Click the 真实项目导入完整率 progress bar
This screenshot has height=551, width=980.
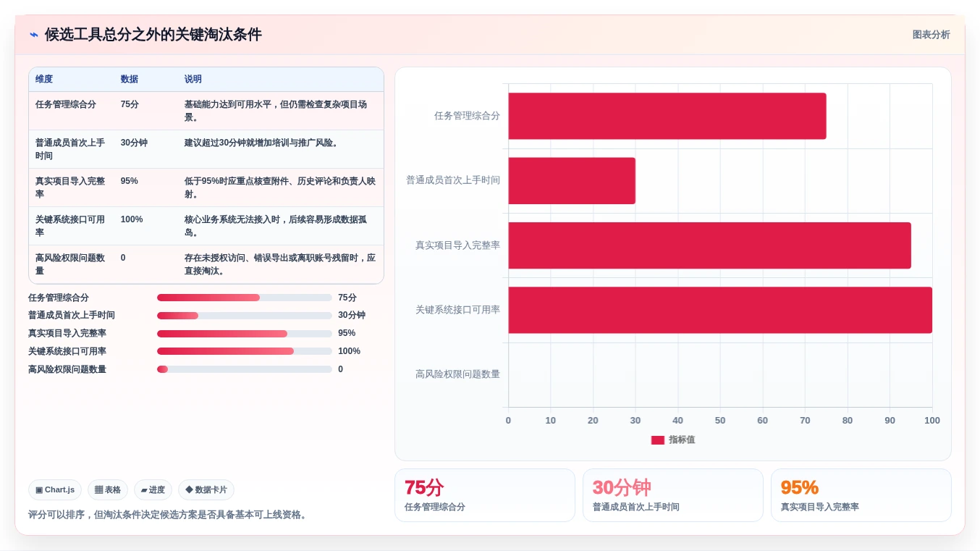[x=245, y=334]
